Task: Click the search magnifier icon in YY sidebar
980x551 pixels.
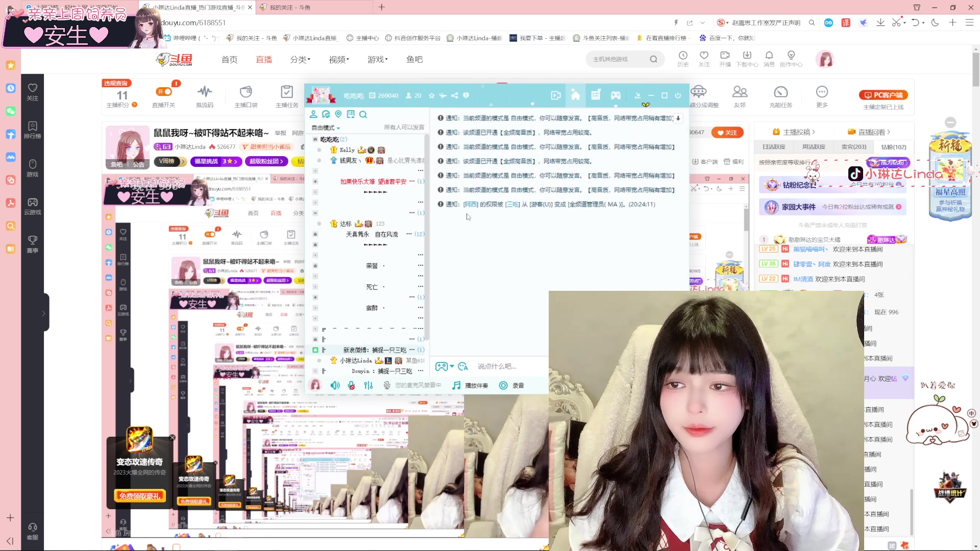Action: click(363, 115)
